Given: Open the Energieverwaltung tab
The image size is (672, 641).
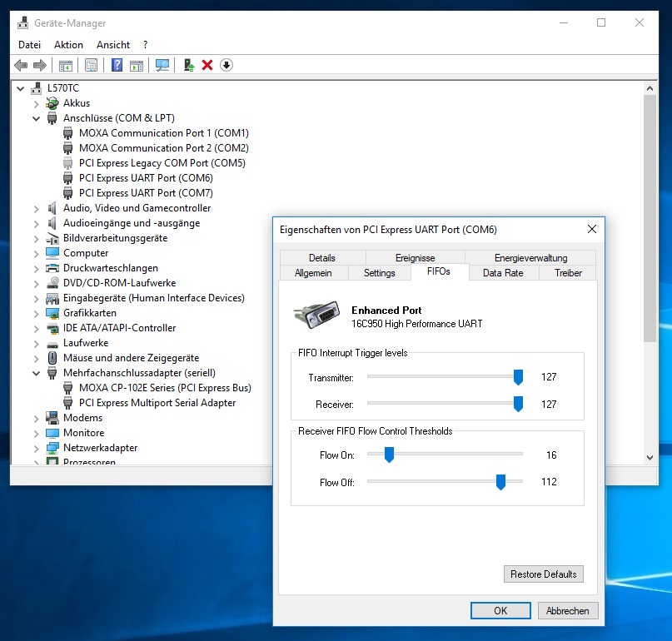Looking at the screenshot, I should [x=530, y=258].
